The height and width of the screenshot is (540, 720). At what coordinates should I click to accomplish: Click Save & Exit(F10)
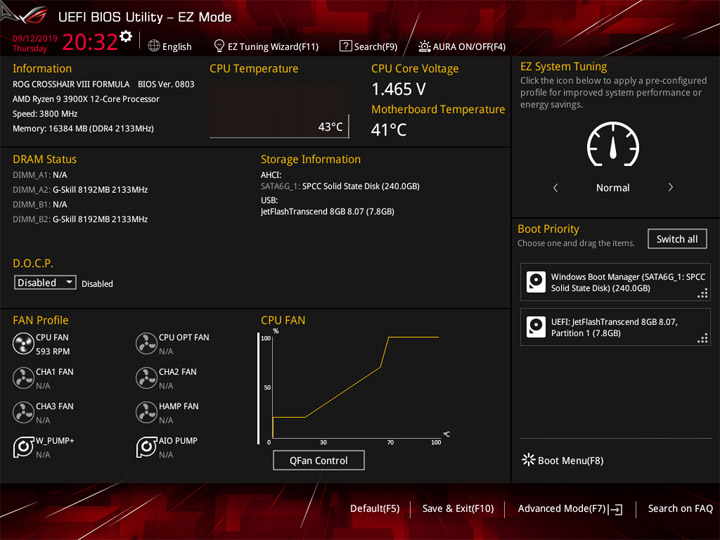[x=458, y=508]
